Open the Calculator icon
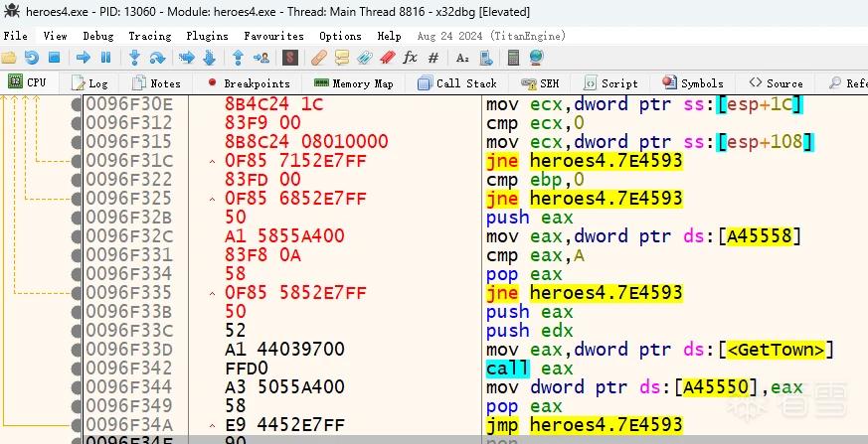Image resolution: width=868 pixels, height=444 pixels. click(514, 58)
